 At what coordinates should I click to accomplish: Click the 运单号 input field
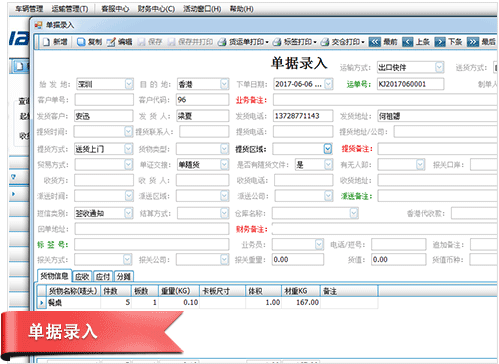point(410,84)
